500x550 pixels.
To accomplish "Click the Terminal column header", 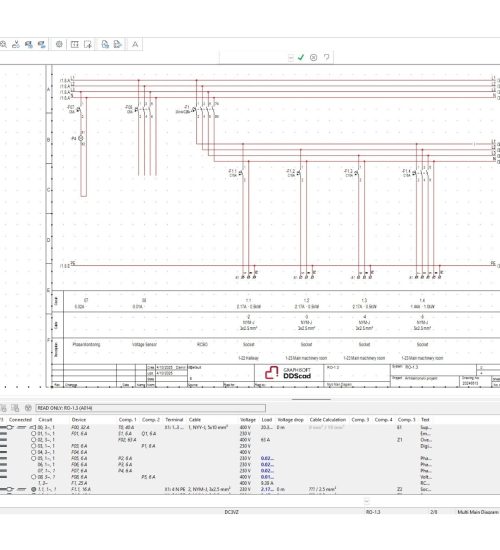I will tap(174, 420).
